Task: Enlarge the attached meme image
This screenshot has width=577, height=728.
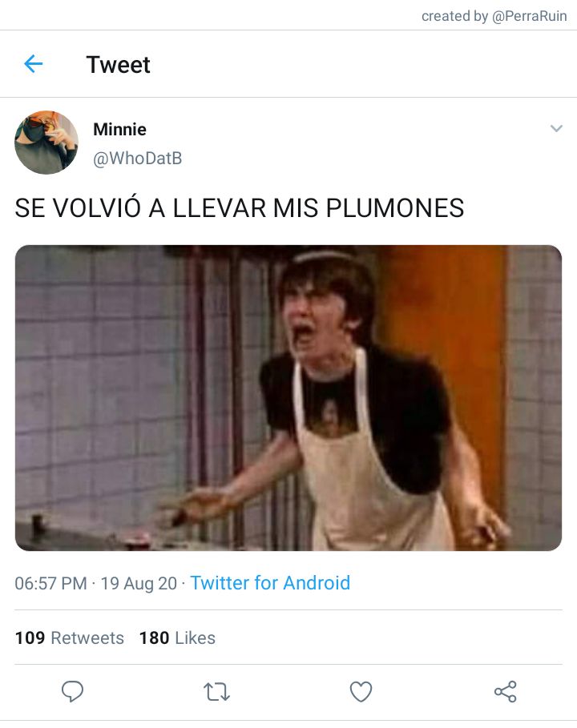Action: click(288, 398)
